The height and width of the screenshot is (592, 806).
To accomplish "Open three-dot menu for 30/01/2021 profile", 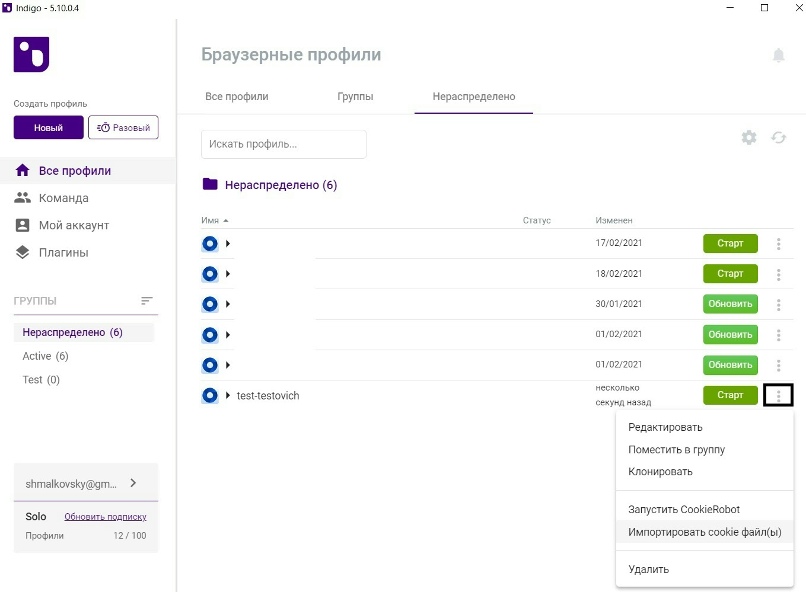I will pos(779,305).
